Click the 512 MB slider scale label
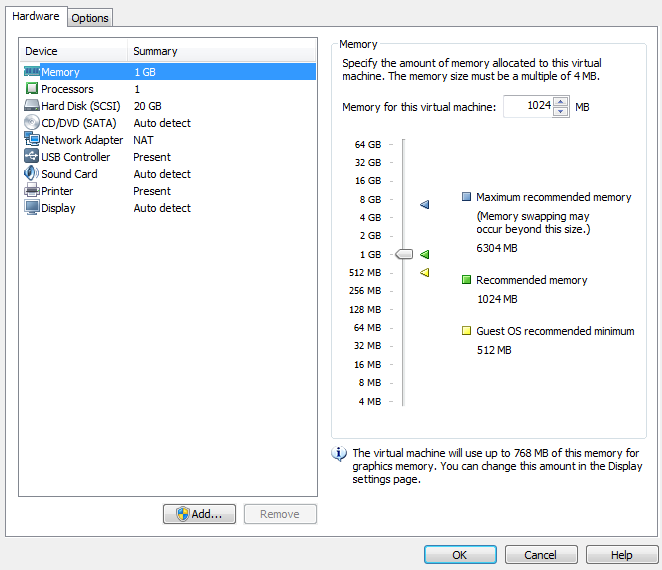Screen dimensions: 662x570 tap(365, 273)
